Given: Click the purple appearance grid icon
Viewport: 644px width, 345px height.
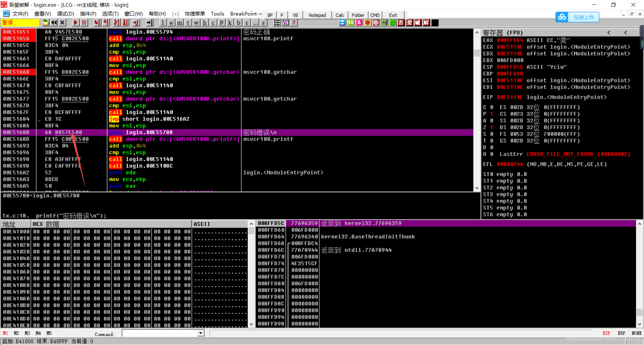Looking at the screenshot, I should 285,22.
